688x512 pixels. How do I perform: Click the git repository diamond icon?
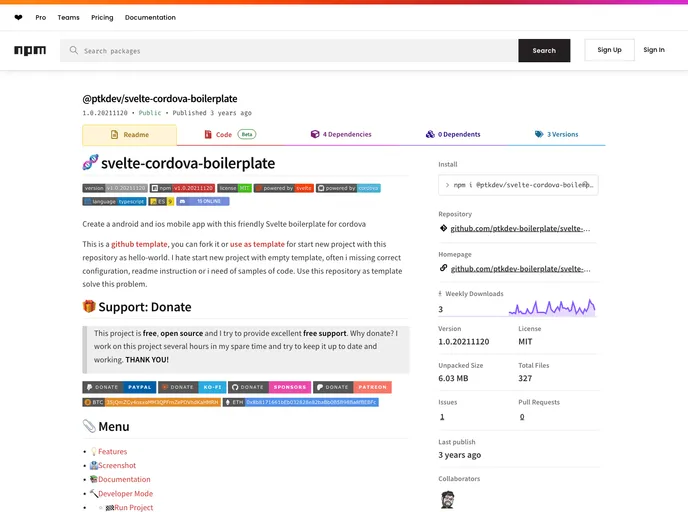pyautogui.click(x=443, y=228)
